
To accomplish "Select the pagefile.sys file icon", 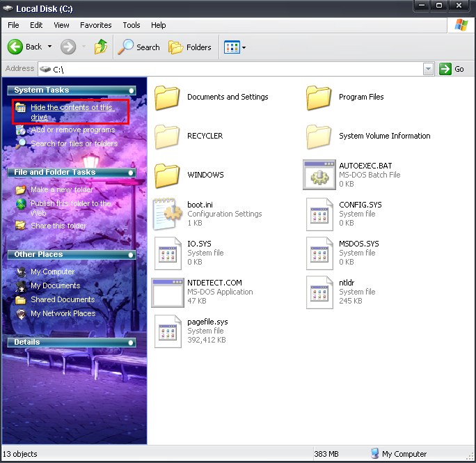I will click(x=168, y=331).
